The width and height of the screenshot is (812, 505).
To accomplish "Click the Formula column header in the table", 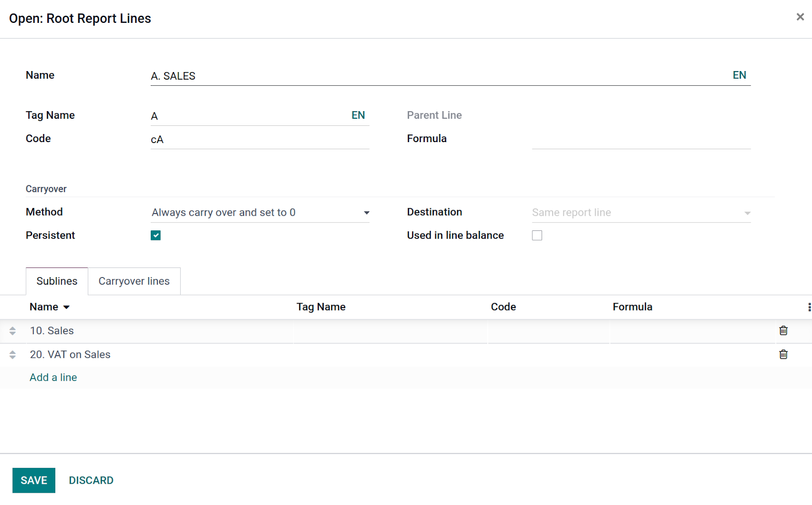I will [632, 307].
